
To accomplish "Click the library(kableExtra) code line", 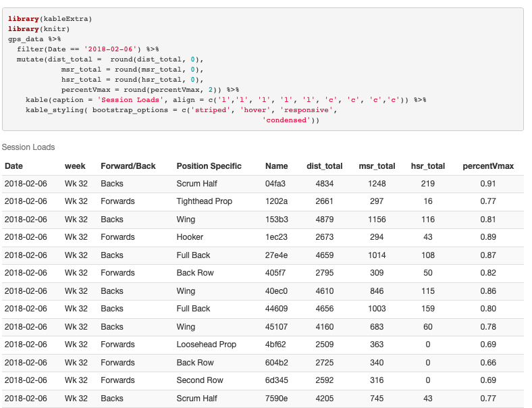I will 50,19.
